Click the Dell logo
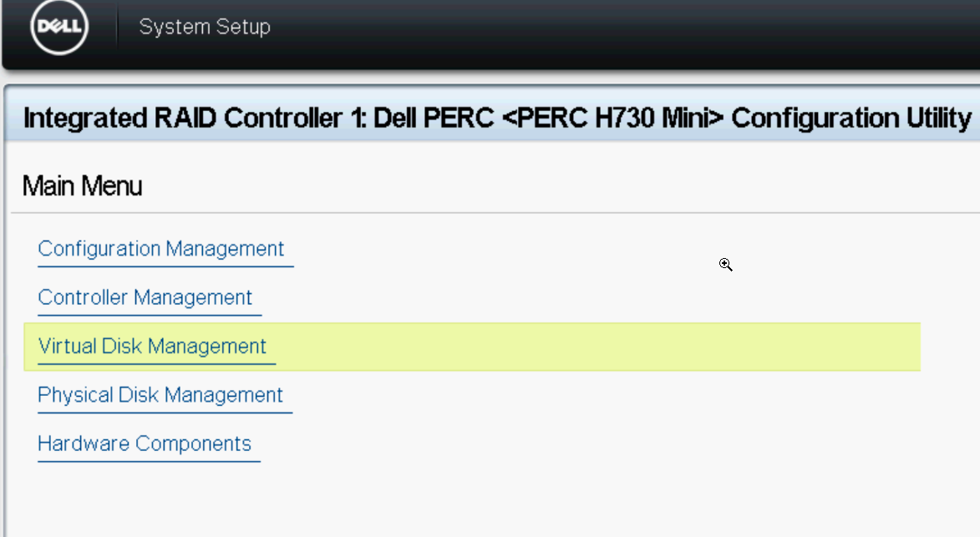This screenshot has width=980, height=537. 59,27
